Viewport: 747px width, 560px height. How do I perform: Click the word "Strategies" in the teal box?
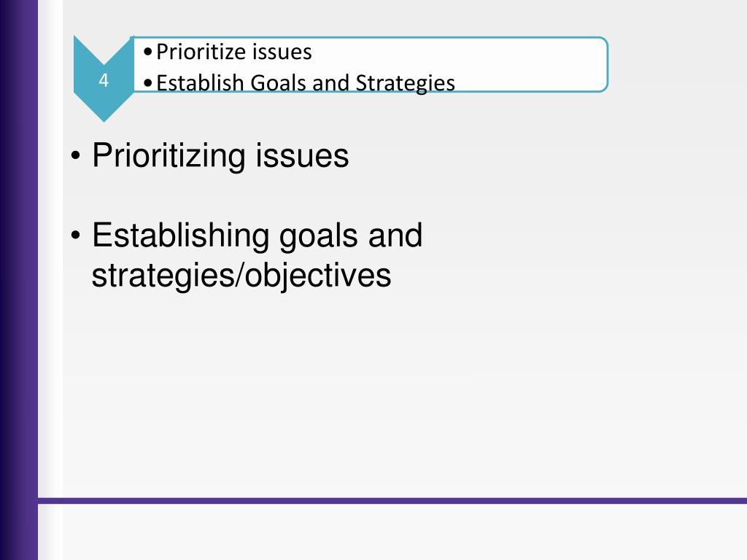tap(406, 83)
